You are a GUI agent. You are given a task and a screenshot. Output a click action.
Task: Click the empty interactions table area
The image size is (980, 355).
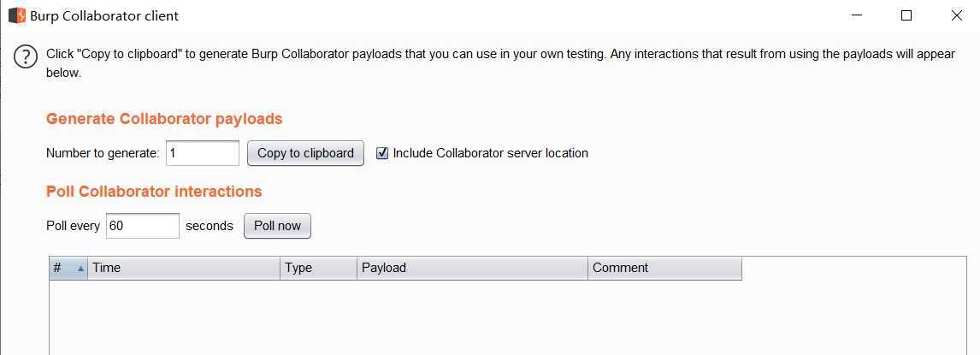pos(507,317)
